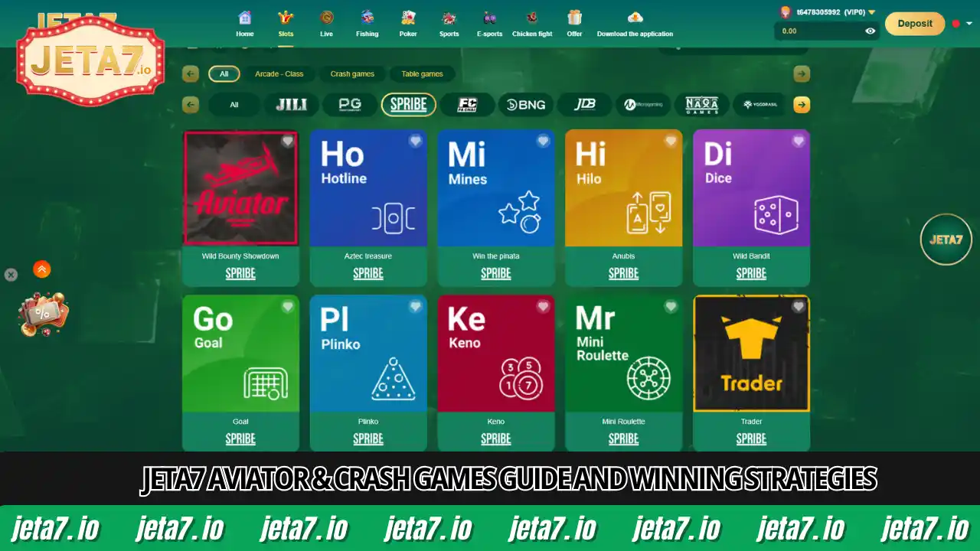Expand the VIP0 account dropdown arrow
The height and width of the screenshot is (551, 980).
tap(871, 12)
